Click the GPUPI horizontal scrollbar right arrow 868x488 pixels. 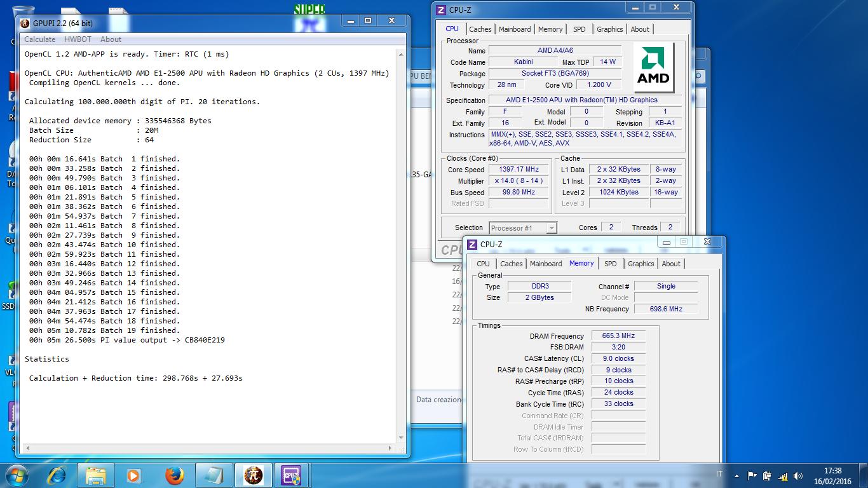click(x=391, y=449)
